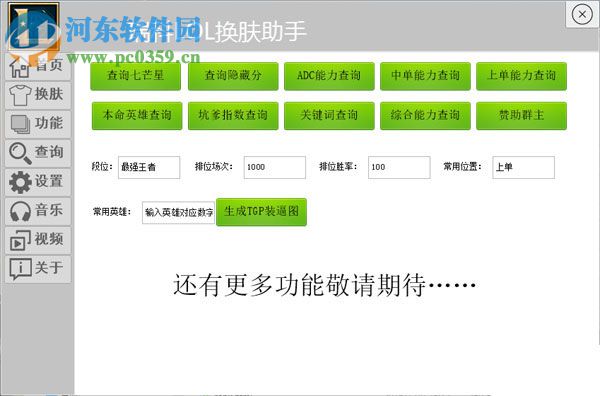Click the 上单能力查询 button

(521, 76)
